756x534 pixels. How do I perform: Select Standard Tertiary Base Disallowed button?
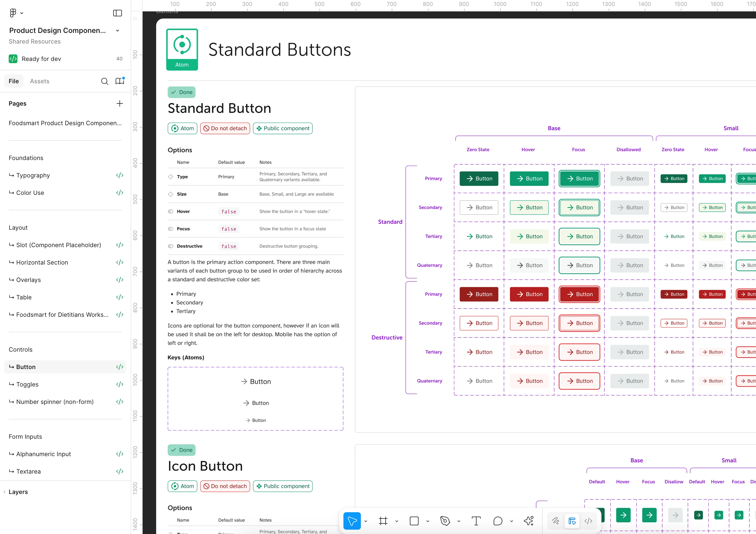pyautogui.click(x=630, y=237)
